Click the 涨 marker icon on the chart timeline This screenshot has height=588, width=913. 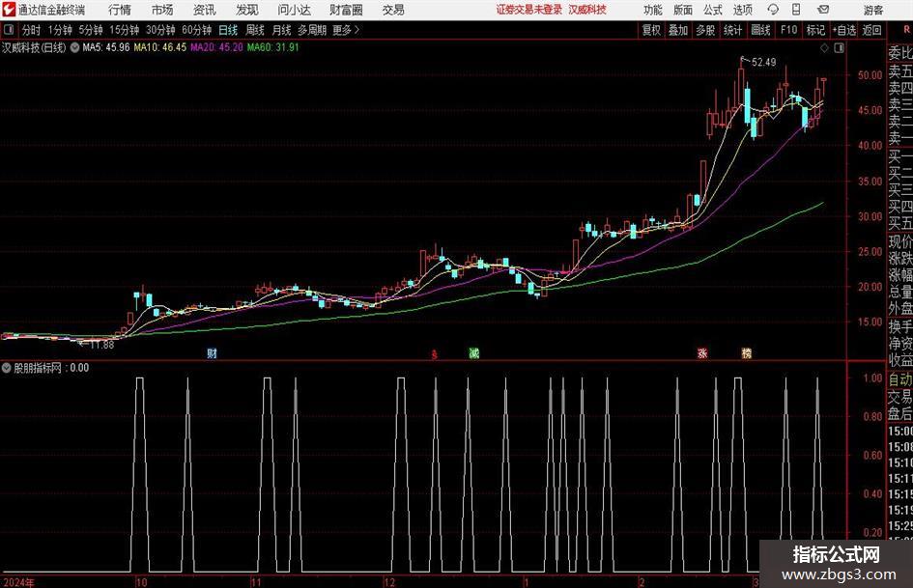702,352
